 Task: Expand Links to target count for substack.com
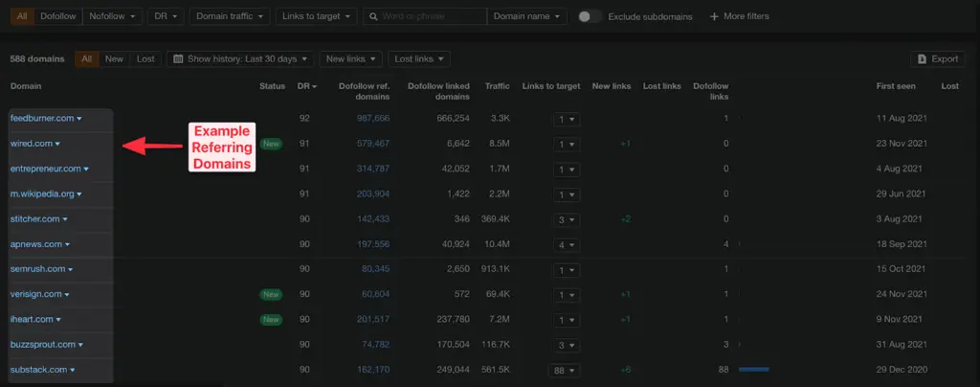[x=565, y=370]
